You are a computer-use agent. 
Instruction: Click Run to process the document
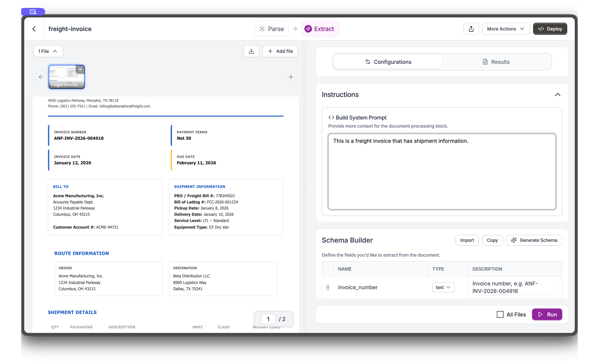click(x=547, y=314)
